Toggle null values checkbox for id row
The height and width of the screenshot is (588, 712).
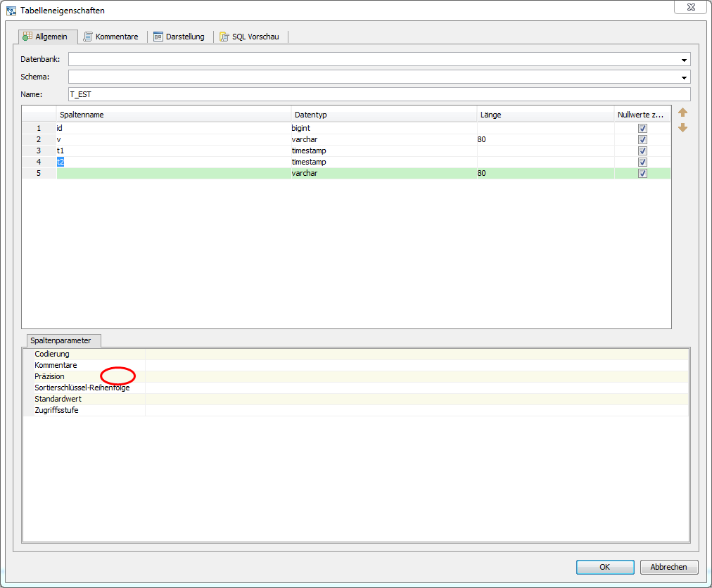coord(642,128)
